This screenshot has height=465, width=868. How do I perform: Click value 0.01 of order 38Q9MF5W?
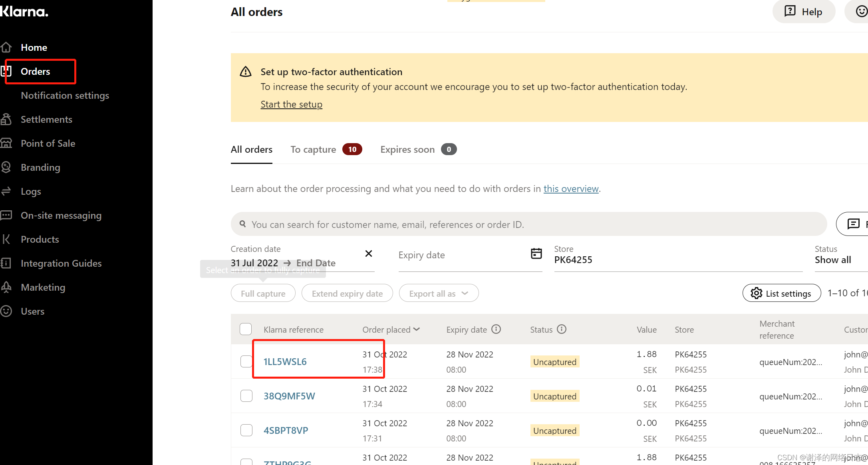click(647, 389)
